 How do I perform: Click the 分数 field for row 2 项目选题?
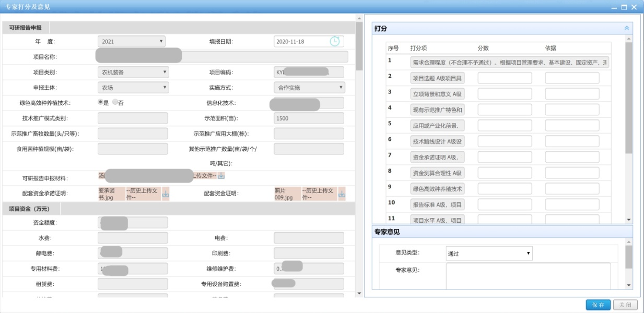pyautogui.click(x=505, y=78)
